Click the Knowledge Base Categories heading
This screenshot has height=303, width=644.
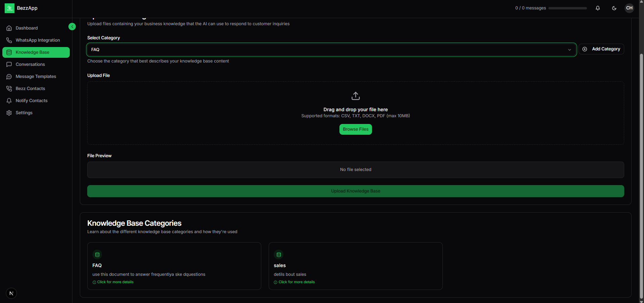pos(134,223)
